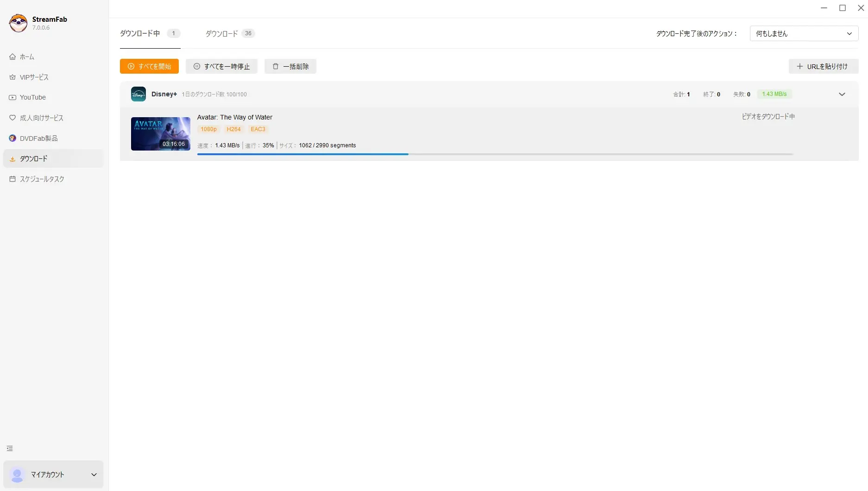This screenshot has width=868, height=491.
Task: Click the マイアカウント avatar icon
Action: click(17, 474)
